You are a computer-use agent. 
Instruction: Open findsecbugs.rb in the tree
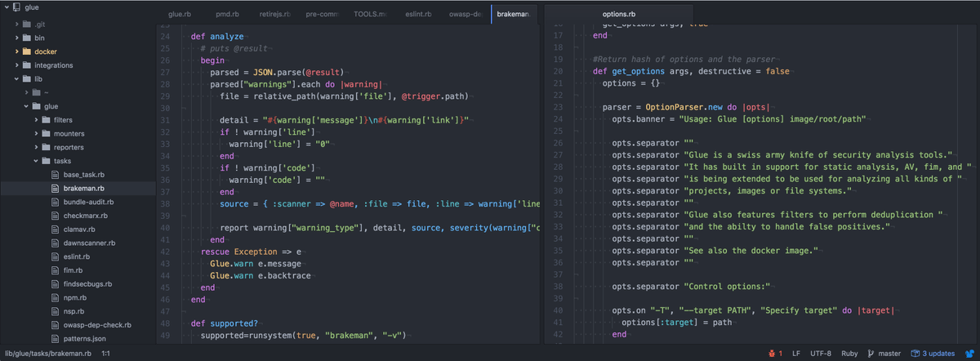pos(87,283)
